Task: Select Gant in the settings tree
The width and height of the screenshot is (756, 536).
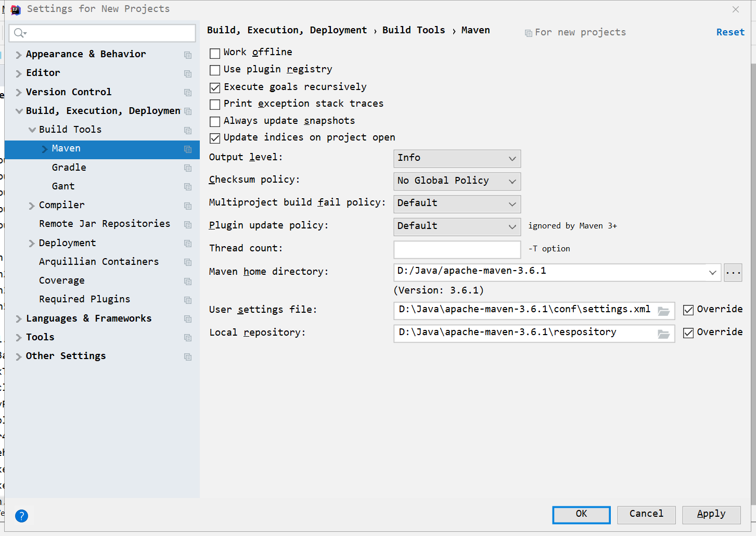Action: [63, 186]
